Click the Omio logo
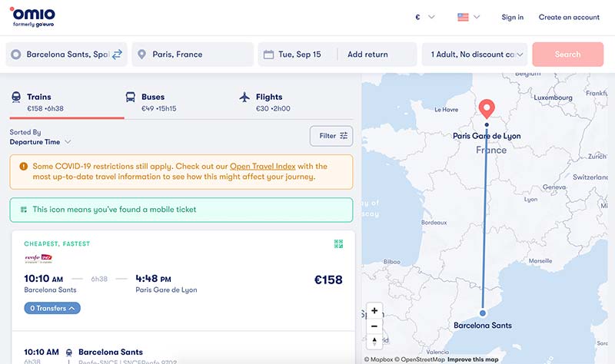 pyautogui.click(x=32, y=17)
